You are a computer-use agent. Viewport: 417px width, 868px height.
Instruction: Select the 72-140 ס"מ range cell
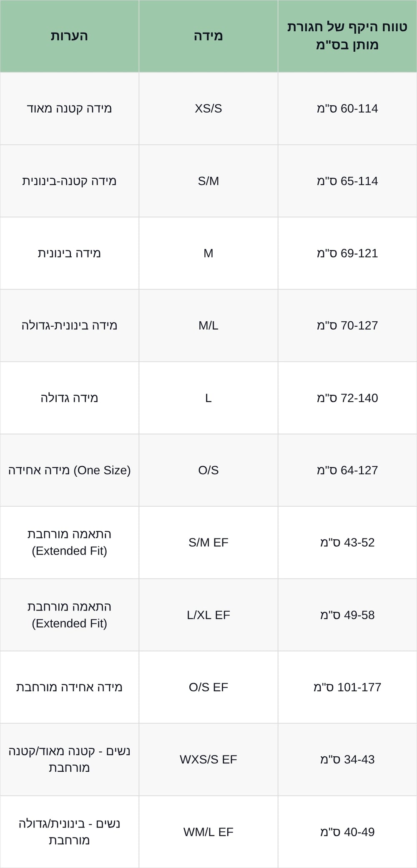(347, 398)
